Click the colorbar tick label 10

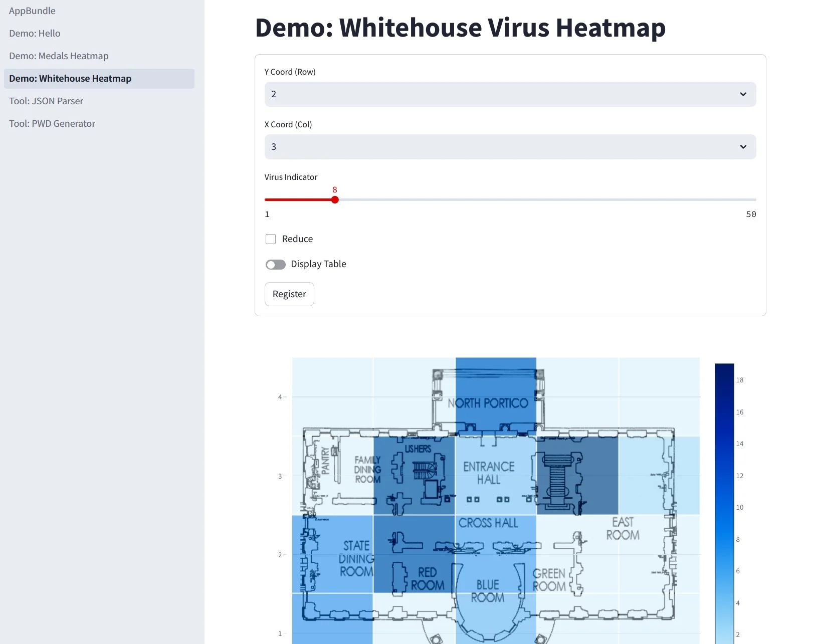coord(740,508)
